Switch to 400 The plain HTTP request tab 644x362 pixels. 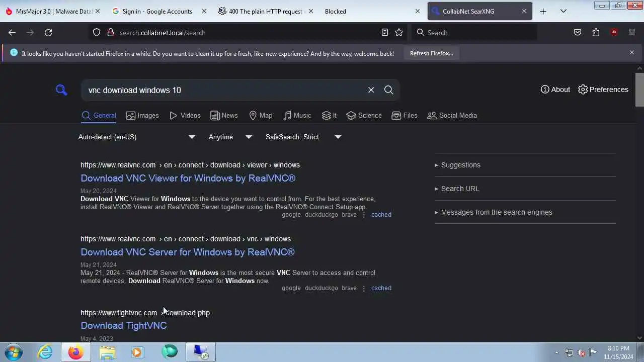[266, 11]
